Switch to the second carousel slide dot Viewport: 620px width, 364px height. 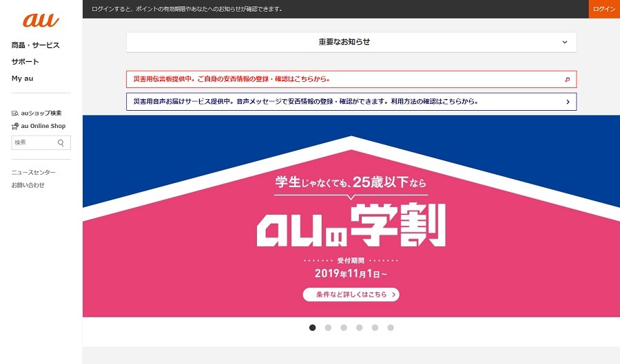click(328, 328)
